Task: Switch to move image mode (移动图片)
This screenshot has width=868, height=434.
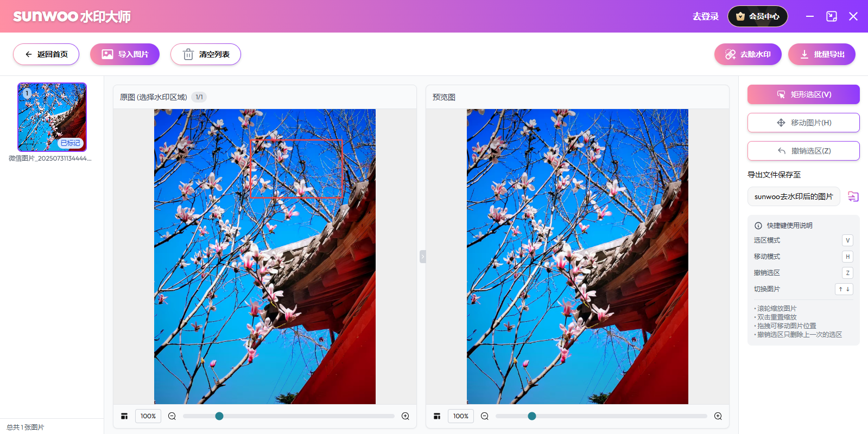Action: (x=803, y=123)
